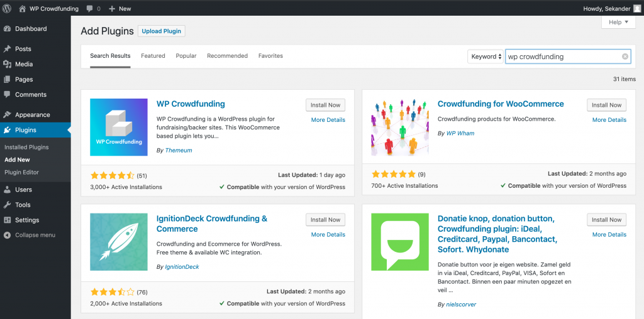Open the IgnitionDeck rocket thumbnail
This screenshot has width=644, height=319.
coord(119,242)
